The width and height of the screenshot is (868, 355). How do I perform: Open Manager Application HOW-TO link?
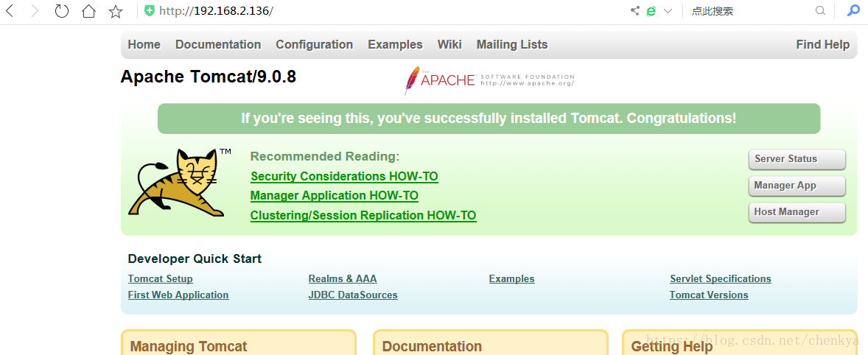[335, 197]
